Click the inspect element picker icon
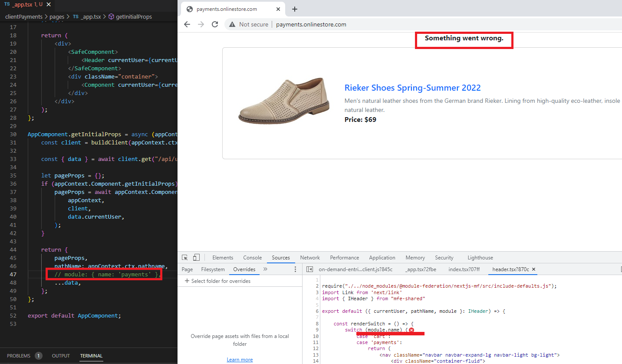This screenshot has width=622, height=364. click(185, 258)
